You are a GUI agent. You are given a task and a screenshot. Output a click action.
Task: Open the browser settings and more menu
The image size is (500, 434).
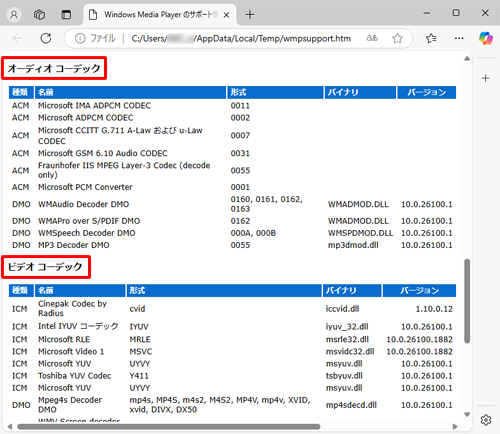(459, 38)
